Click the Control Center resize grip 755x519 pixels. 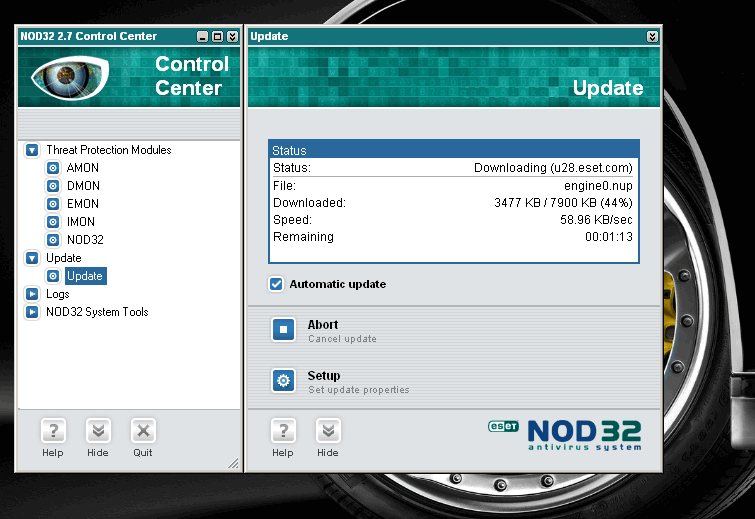pyautogui.click(x=234, y=463)
